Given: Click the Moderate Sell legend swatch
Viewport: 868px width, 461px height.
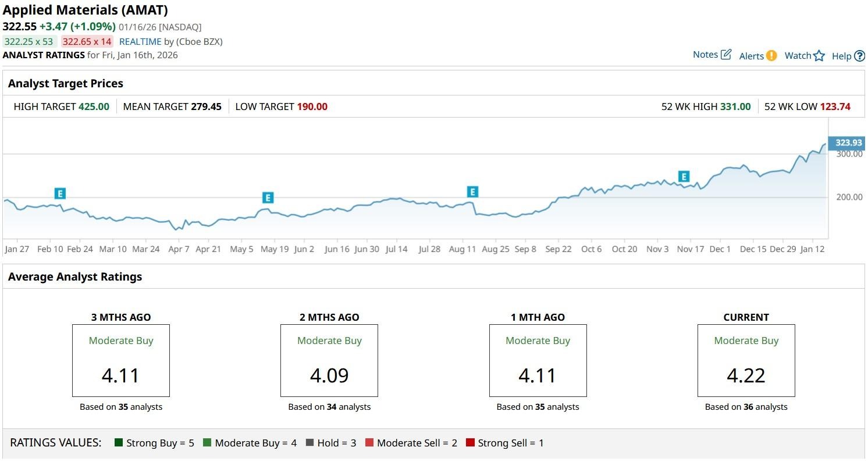Looking at the screenshot, I should (369, 443).
